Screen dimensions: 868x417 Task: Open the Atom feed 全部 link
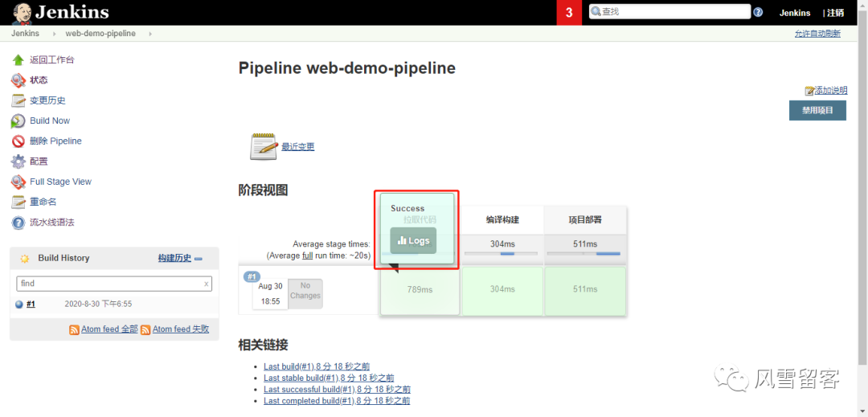(x=109, y=329)
